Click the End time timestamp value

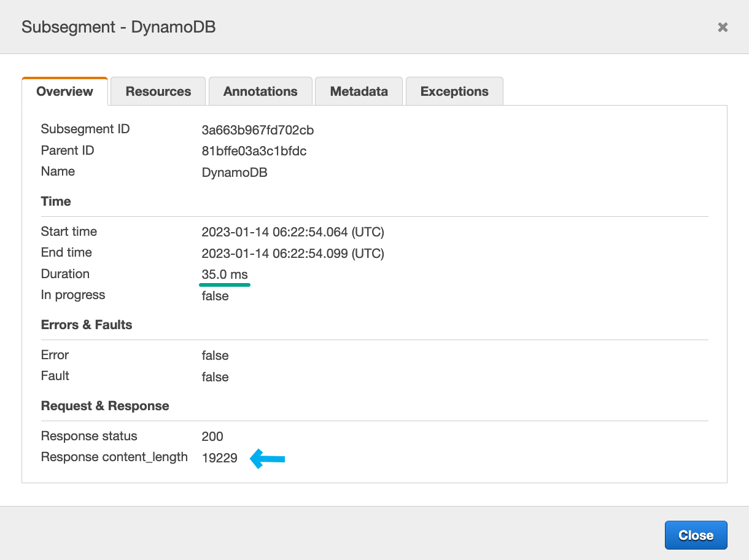293,253
